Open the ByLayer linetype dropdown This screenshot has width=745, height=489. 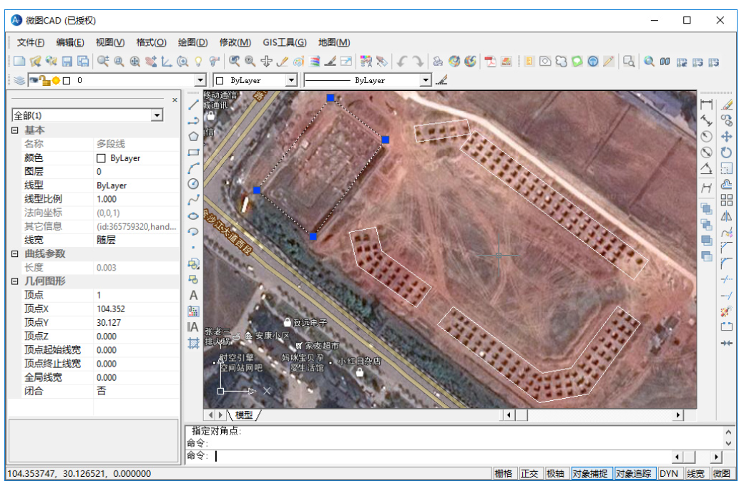[426, 80]
